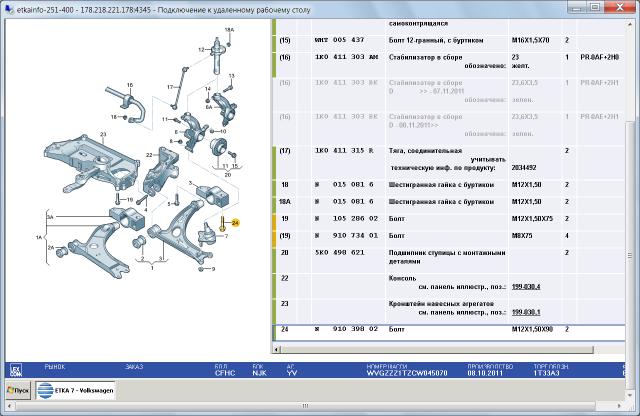Click console part 22 in the diagram

(161, 171)
